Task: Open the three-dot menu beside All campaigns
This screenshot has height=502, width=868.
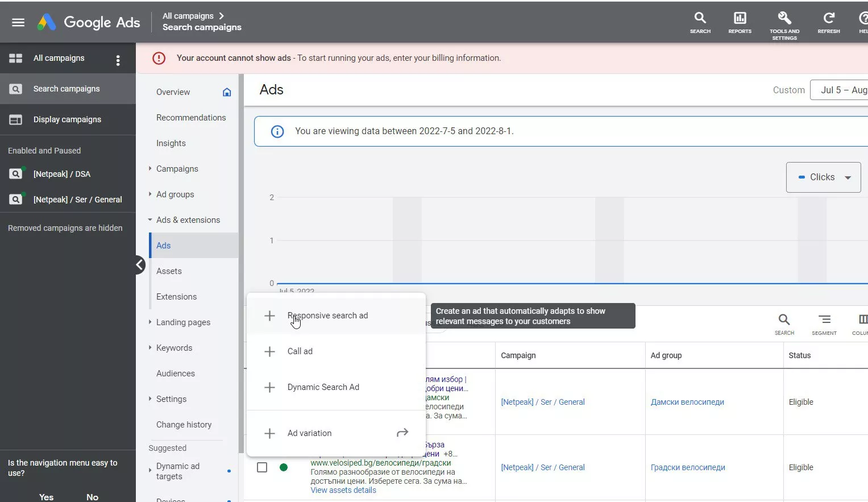Action: pos(118,60)
